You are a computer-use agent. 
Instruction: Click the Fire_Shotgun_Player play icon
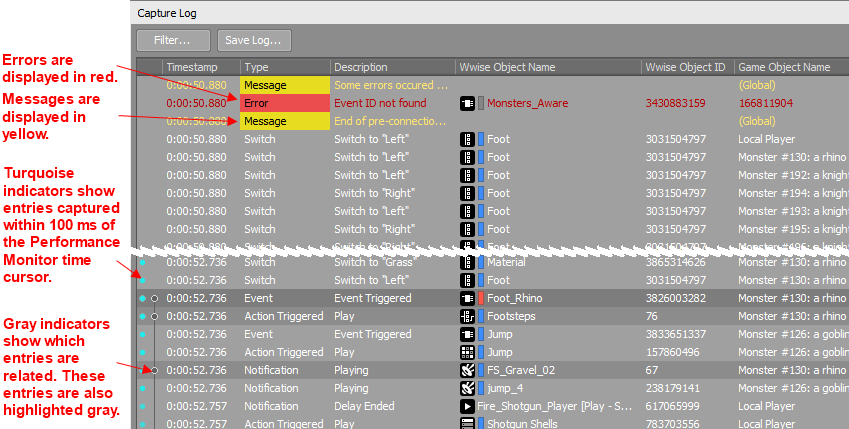coord(467,407)
